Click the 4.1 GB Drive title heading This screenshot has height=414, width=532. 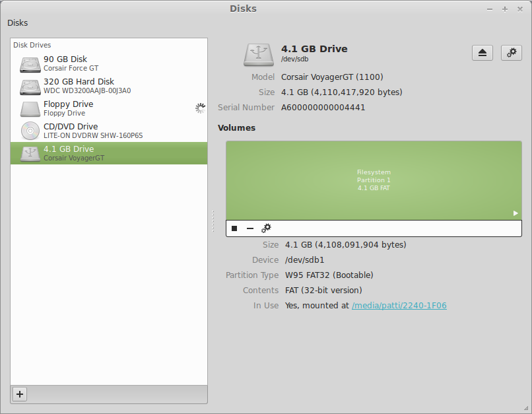(314, 49)
